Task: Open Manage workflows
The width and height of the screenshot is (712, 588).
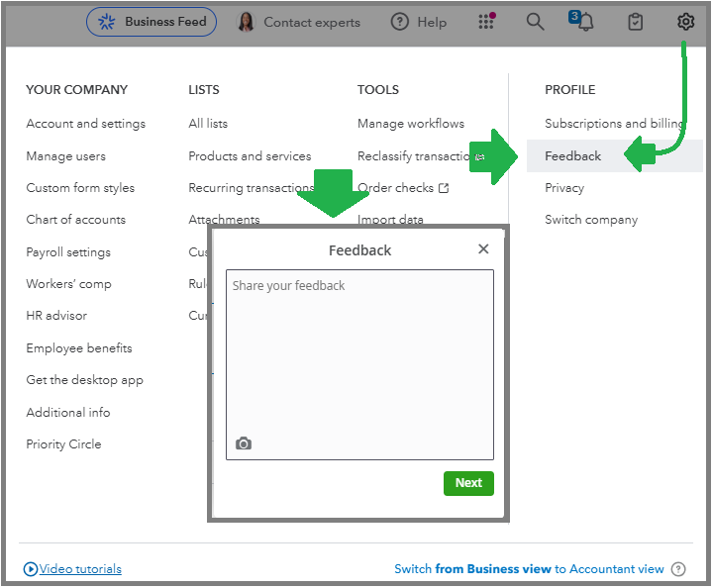Action: coord(411,124)
